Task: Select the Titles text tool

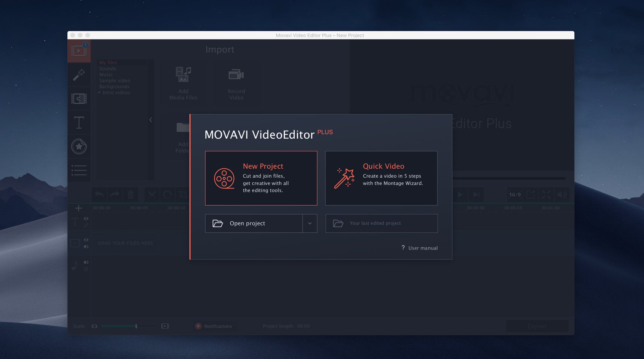Action: coord(79,123)
